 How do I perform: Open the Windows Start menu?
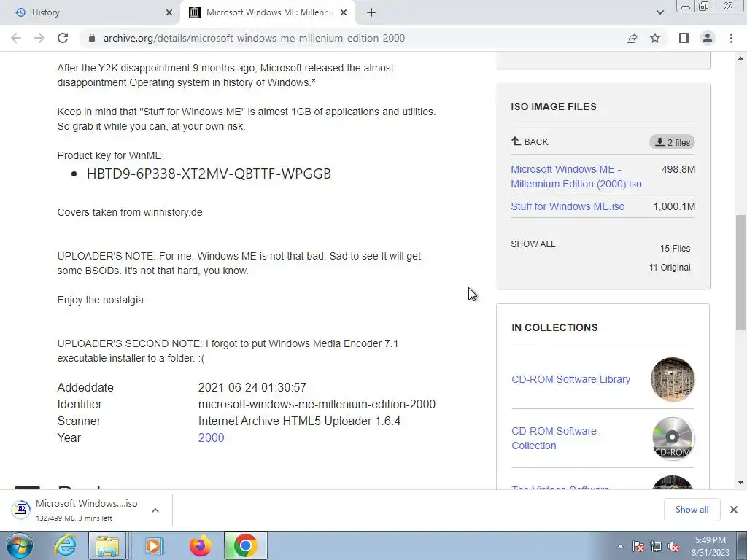(19, 545)
